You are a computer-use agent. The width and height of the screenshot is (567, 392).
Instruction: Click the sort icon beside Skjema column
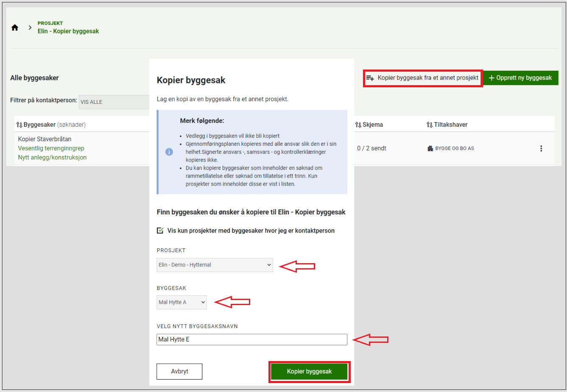click(358, 125)
